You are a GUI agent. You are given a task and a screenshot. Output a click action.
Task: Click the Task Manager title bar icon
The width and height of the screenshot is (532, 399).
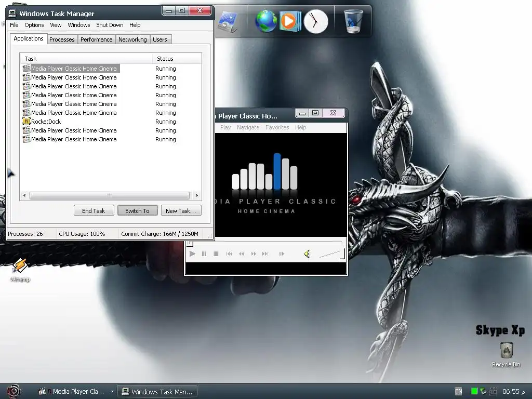click(12, 13)
